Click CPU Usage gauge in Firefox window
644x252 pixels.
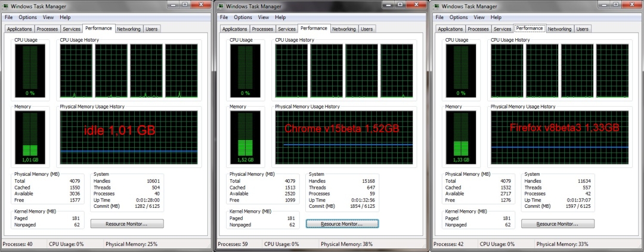point(461,70)
